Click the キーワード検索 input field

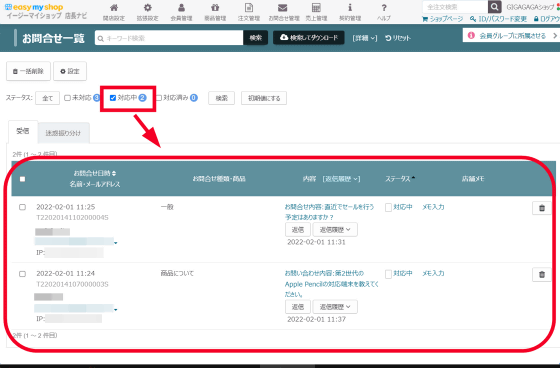coord(169,38)
